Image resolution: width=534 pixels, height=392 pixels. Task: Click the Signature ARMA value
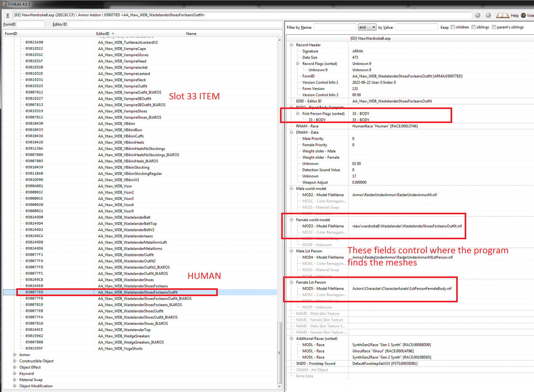tap(357, 51)
